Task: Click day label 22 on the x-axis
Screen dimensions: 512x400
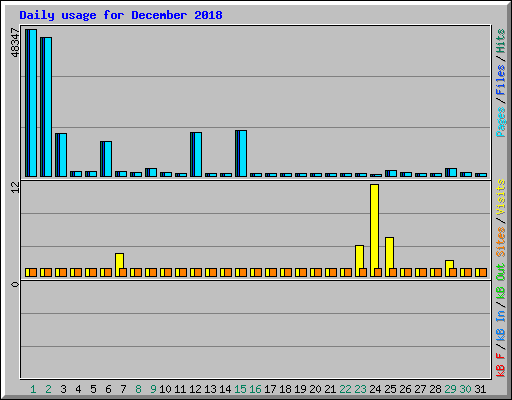Action: (345, 389)
